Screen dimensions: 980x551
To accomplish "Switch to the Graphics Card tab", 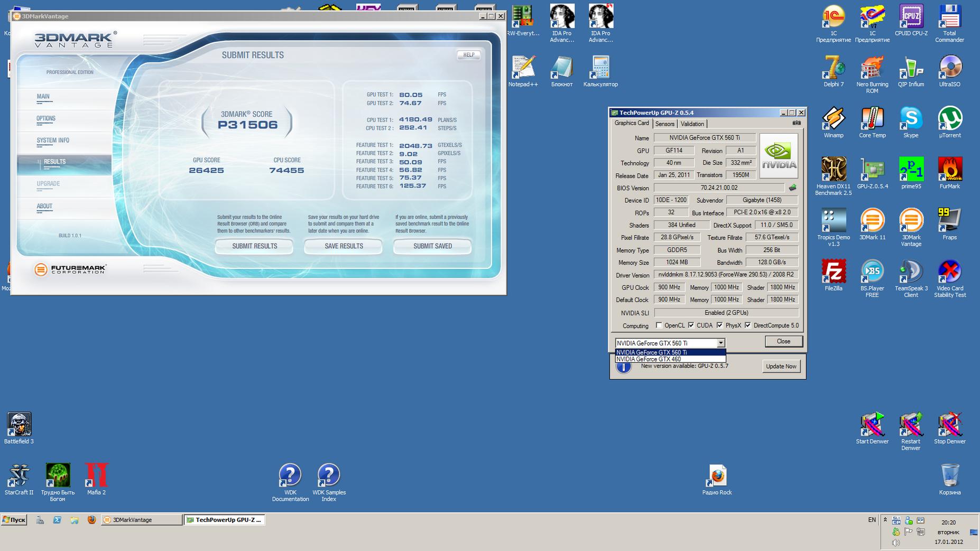I will click(x=632, y=123).
